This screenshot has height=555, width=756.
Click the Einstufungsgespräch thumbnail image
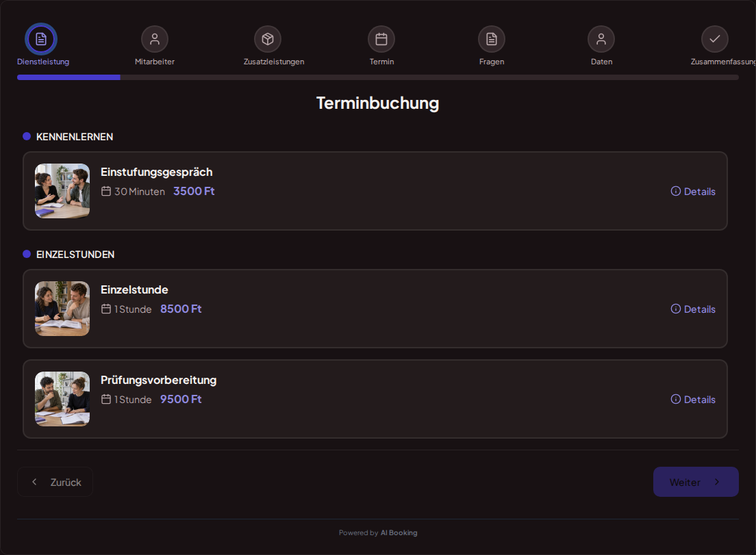[62, 191]
